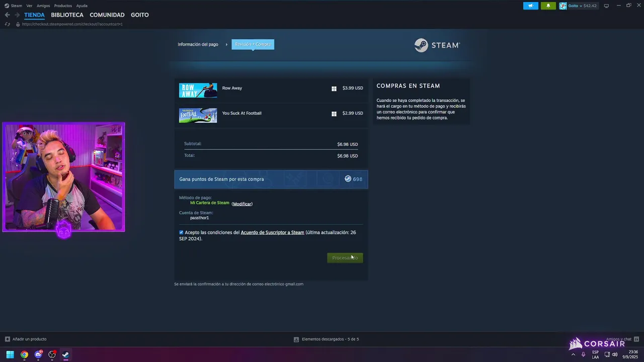This screenshot has height=362, width=644.
Task: Click the streamer webcam overlay
Action: coord(63,177)
